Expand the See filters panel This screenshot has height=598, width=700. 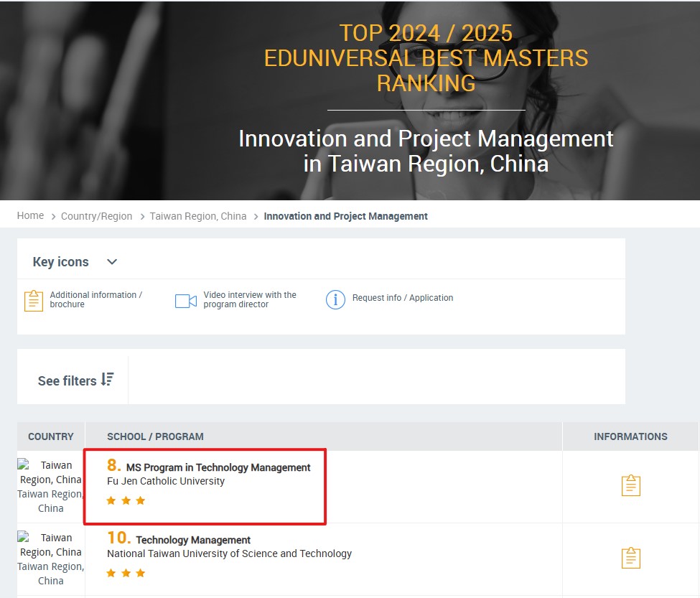[67, 380]
